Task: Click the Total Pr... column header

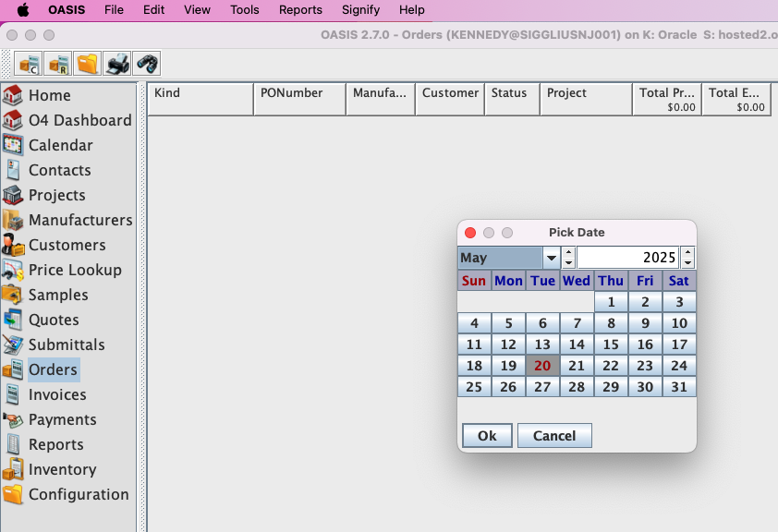Action: click(x=667, y=99)
